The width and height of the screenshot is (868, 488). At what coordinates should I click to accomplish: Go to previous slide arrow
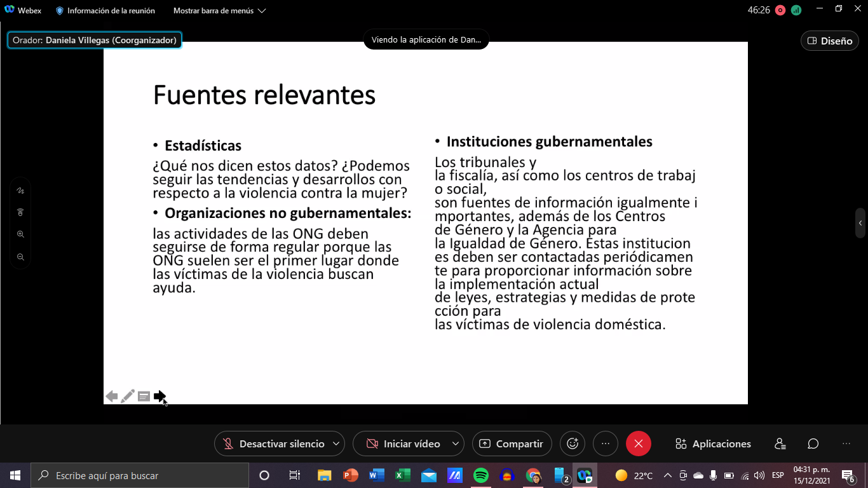tap(112, 396)
